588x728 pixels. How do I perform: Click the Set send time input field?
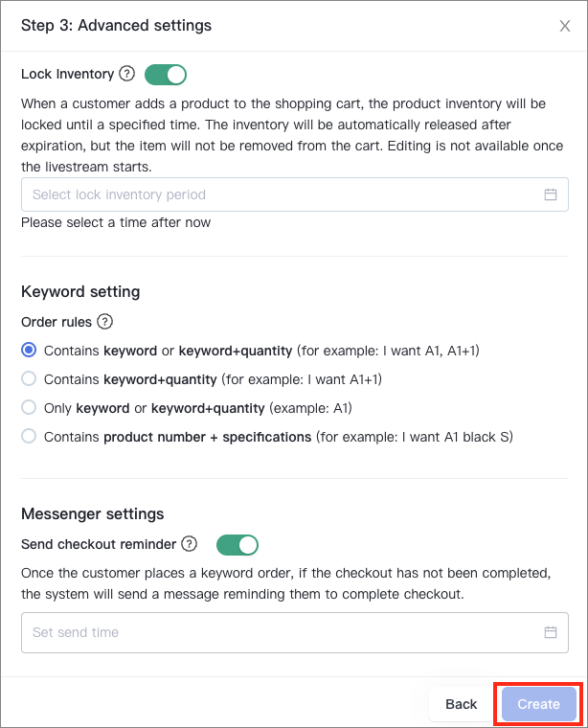(295, 632)
